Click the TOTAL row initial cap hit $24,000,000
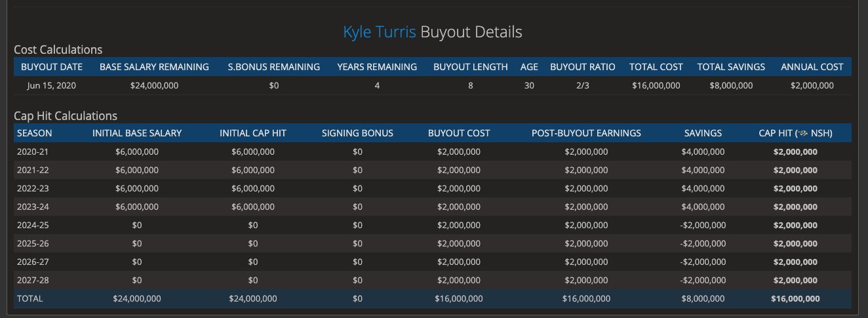The width and height of the screenshot is (868, 318). (x=253, y=298)
